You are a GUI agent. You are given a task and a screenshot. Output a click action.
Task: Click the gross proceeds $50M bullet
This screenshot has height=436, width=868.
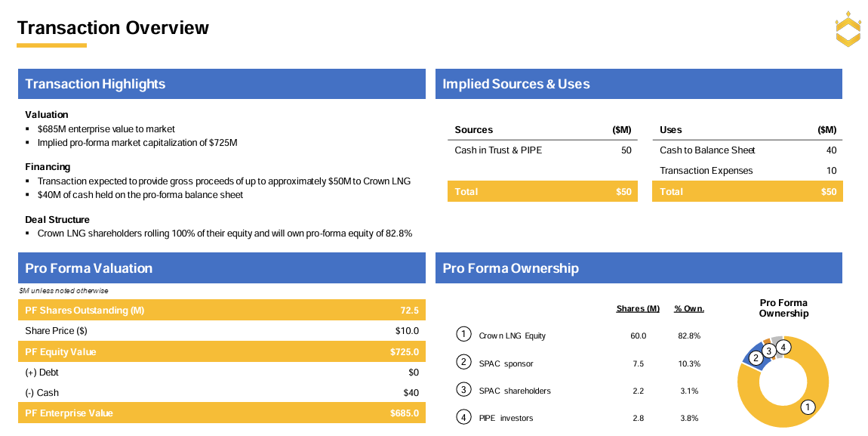click(x=224, y=181)
